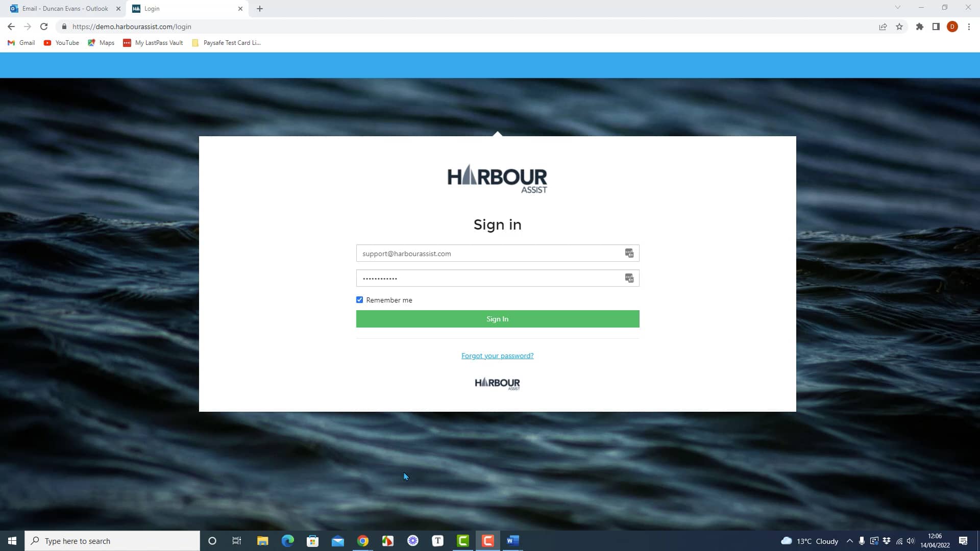Open Dropbox from the system tray
Viewport: 980px width, 551px height.
click(x=887, y=541)
